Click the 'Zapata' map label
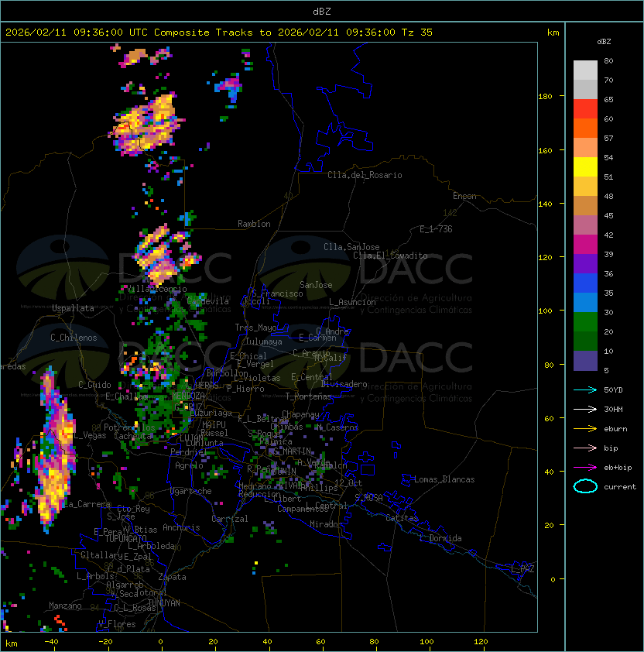The image size is (644, 652). click(x=172, y=577)
